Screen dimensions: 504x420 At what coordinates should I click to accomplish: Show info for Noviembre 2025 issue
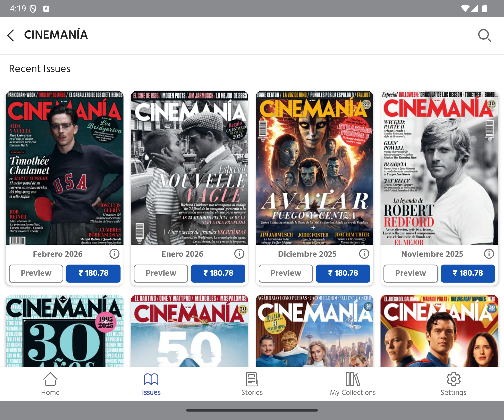pyautogui.click(x=489, y=254)
